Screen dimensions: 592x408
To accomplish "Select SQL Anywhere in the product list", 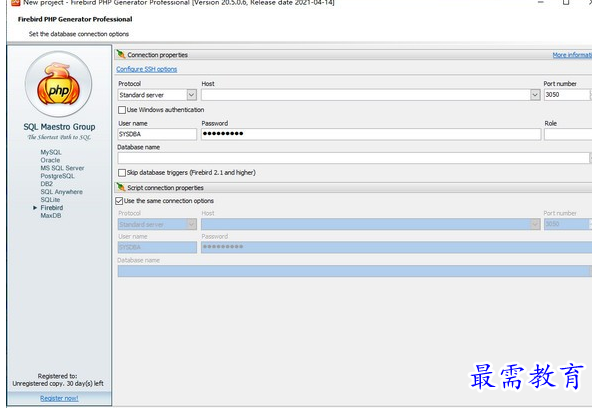I will point(62,192).
